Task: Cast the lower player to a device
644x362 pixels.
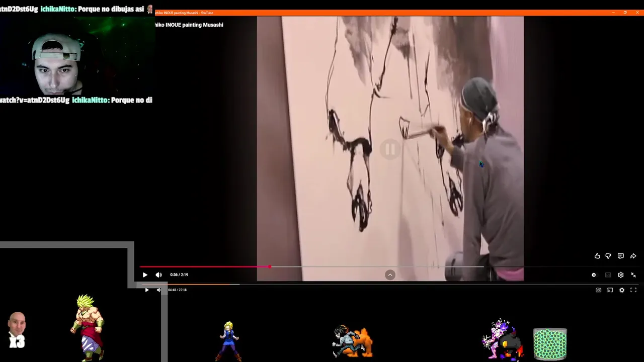Action: (610, 290)
